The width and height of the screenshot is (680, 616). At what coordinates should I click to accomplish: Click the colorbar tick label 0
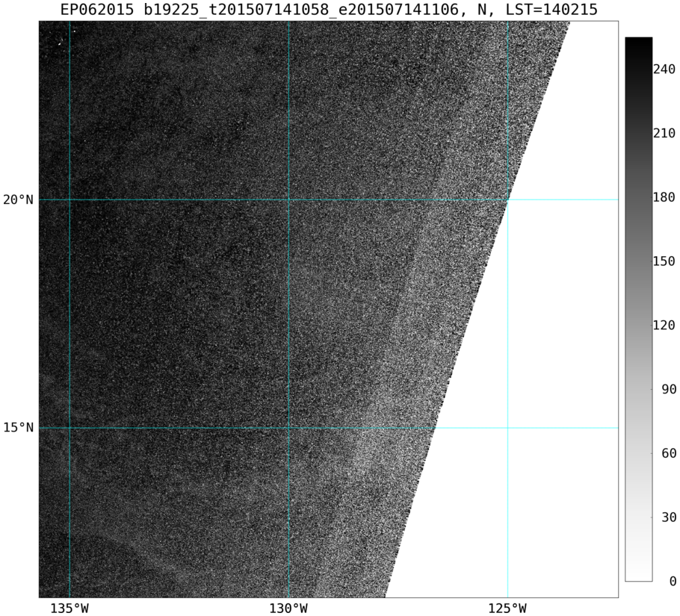coord(673,581)
